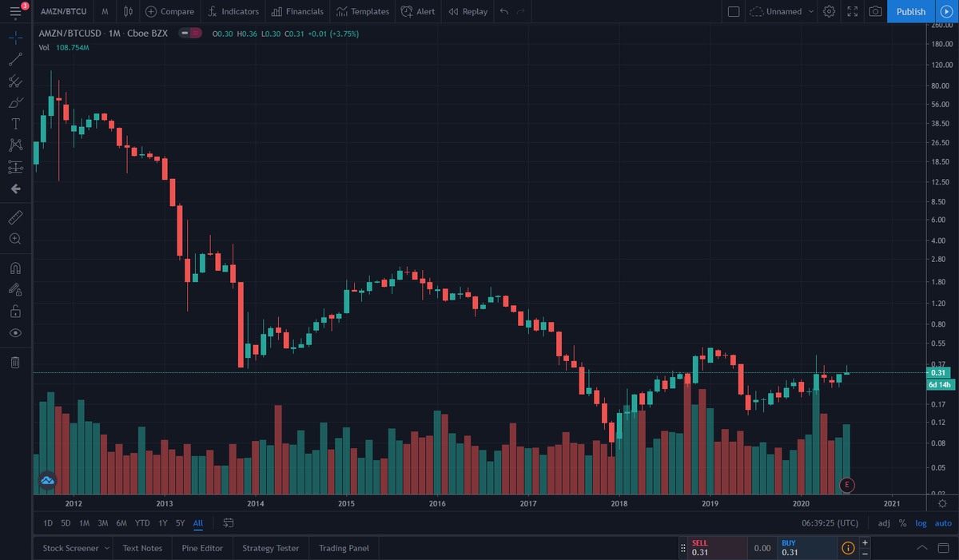Select the 1D date range
Screen dimensions: 959x560
48,523
